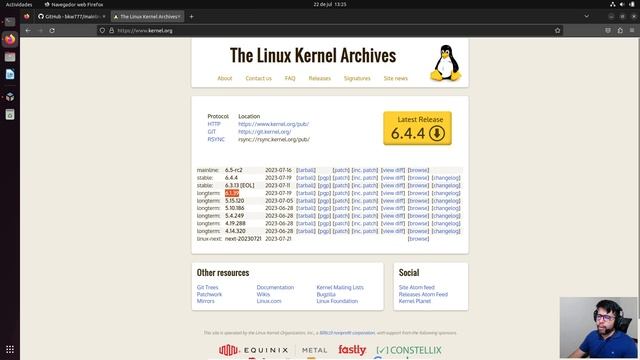Expand the list all tabs chevron

pyautogui.click(x=587, y=17)
